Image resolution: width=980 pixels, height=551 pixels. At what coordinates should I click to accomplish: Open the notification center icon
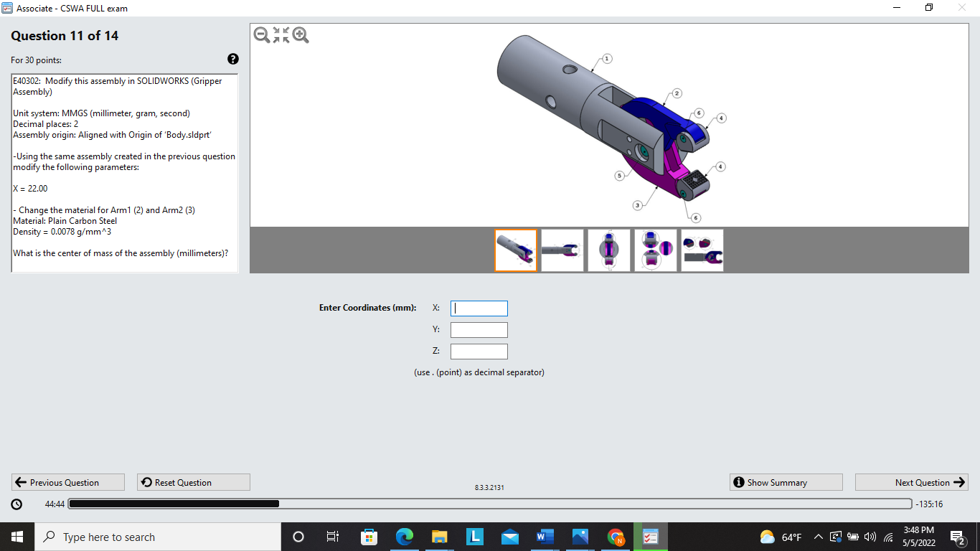(x=957, y=537)
